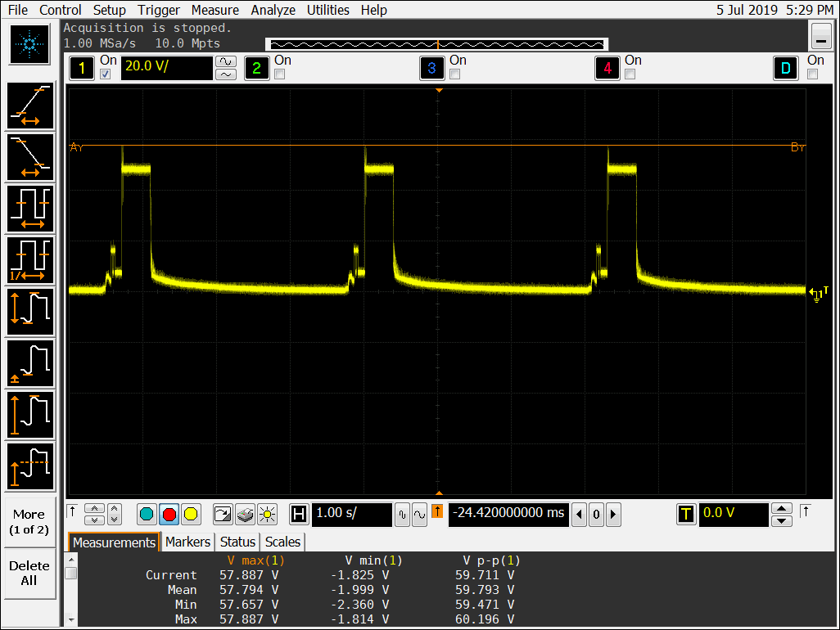Click the orange delay reference marker icon
This screenshot has height=630, width=840.
(x=437, y=511)
